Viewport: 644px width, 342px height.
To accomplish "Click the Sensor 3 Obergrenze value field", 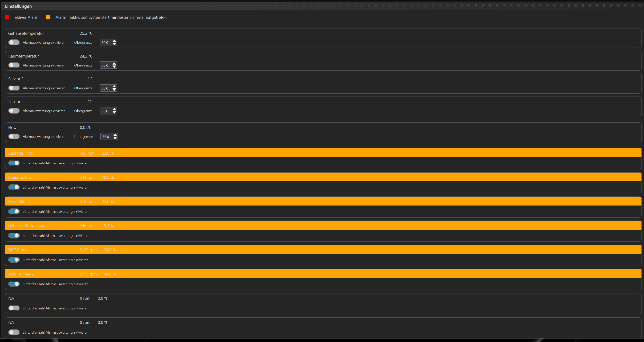I will point(105,88).
